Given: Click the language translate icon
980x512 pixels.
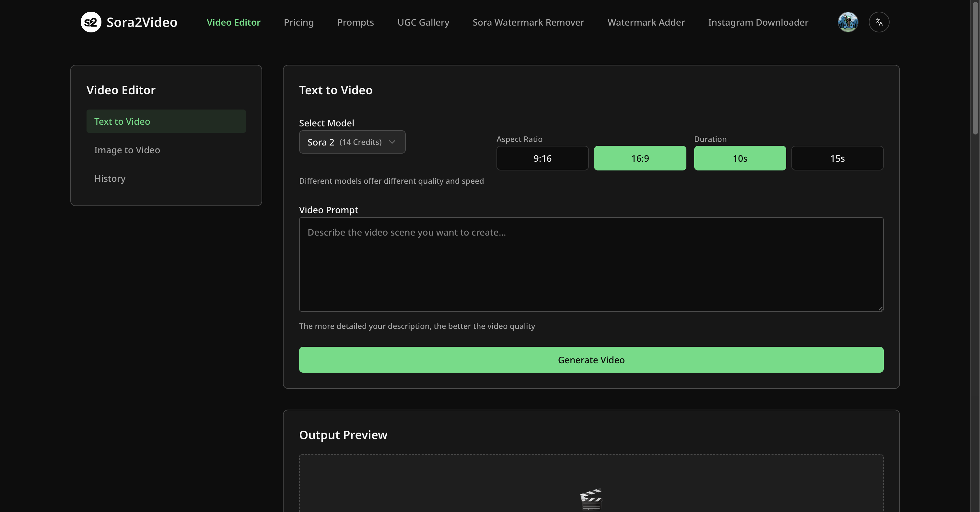Looking at the screenshot, I should click(x=879, y=22).
